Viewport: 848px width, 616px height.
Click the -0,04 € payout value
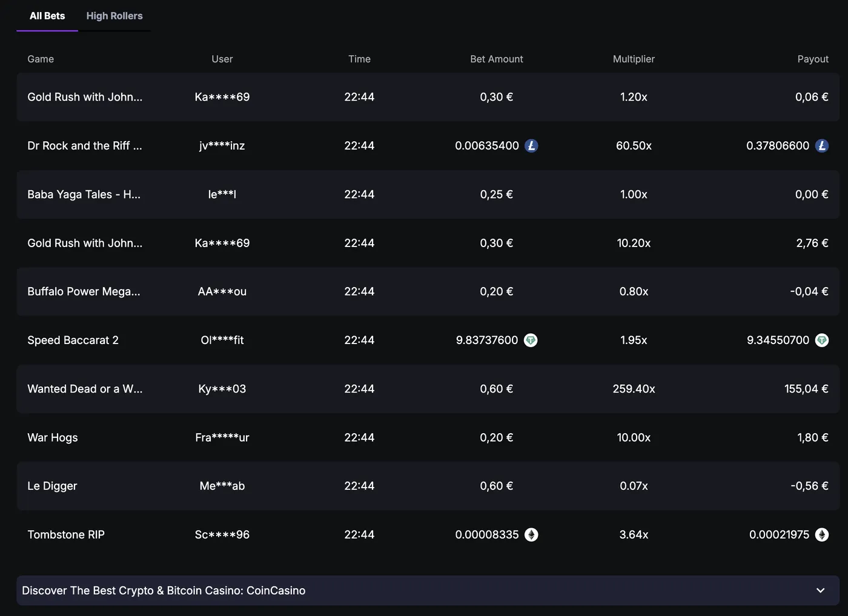coord(809,291)
